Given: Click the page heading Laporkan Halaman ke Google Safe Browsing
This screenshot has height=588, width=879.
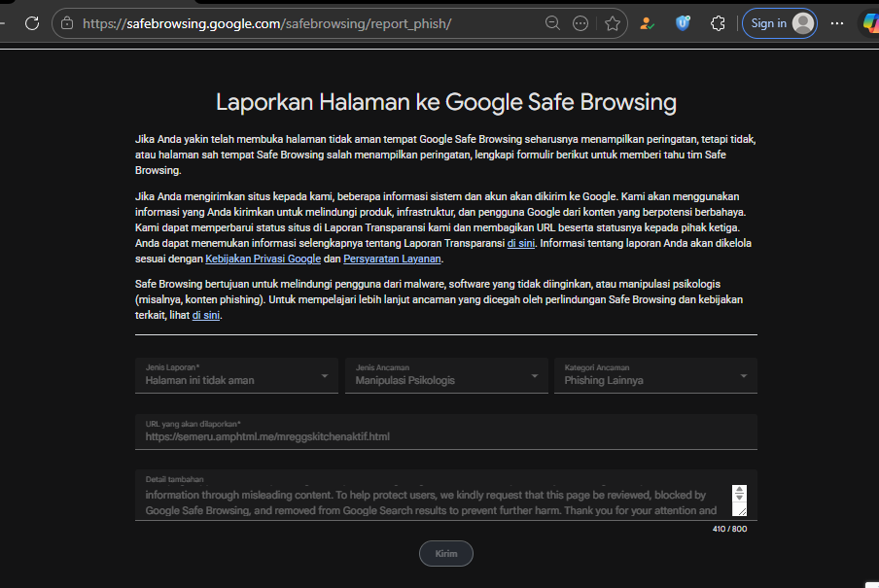Looking at the screenshot, I should click(446, 102).
